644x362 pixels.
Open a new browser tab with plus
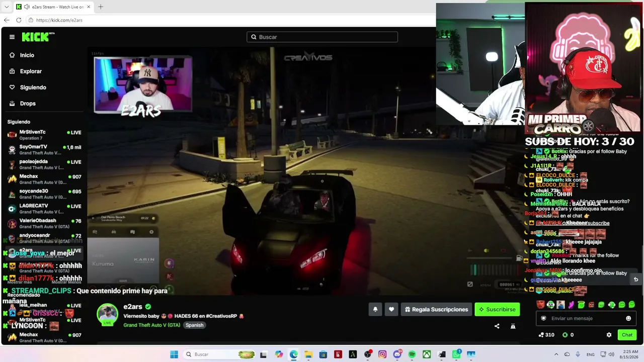click(101, 7)
